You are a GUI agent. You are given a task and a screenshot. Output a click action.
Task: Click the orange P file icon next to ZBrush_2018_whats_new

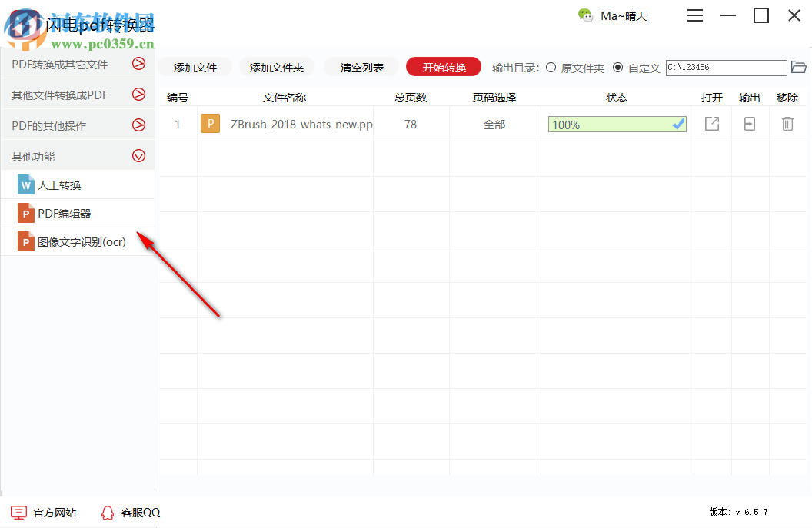click(210, 123)
